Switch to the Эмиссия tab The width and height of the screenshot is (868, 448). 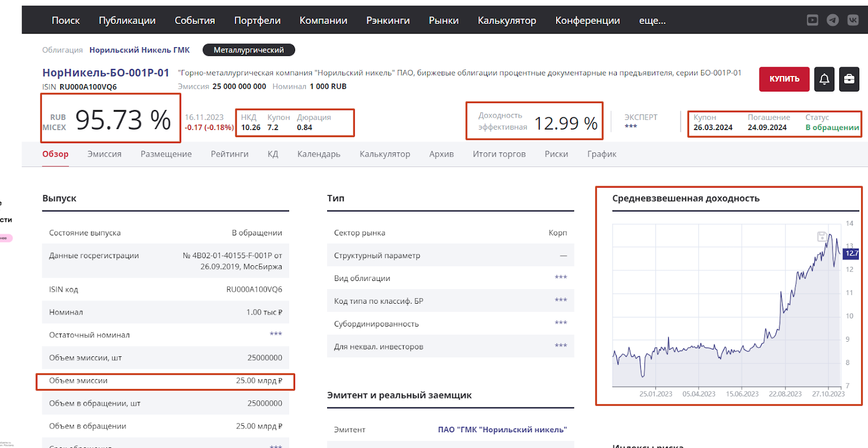[104, 154]
